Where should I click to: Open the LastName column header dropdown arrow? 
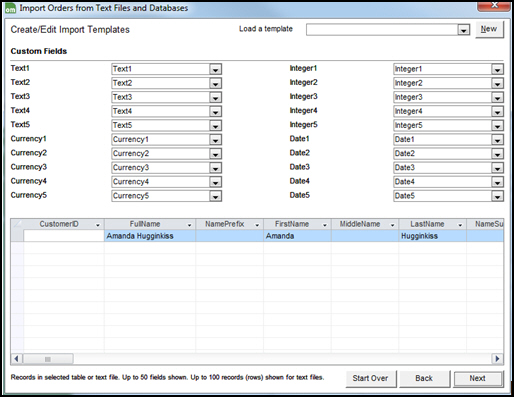[x=460, y=225]
